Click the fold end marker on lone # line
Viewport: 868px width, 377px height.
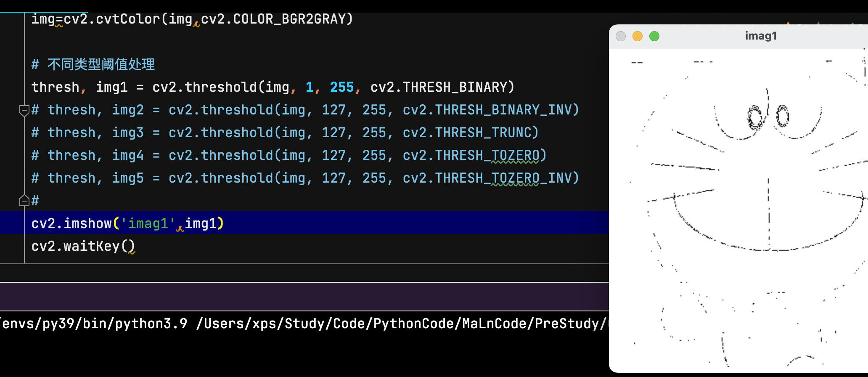pos(24,201)
